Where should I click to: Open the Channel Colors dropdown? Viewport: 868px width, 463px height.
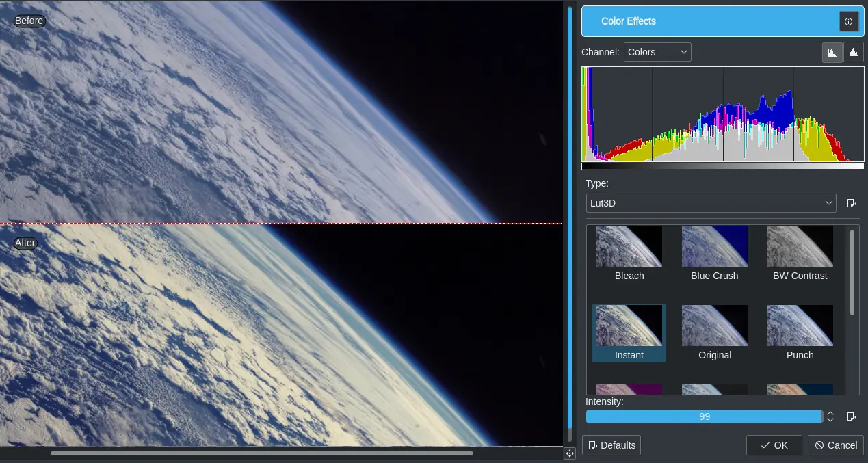pyautogui.click(x=657, y=52)
